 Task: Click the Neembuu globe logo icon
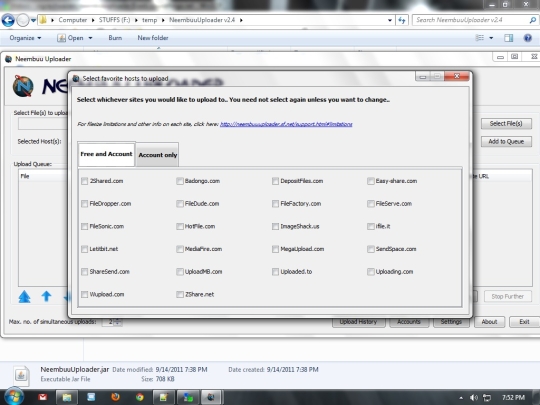tap(23, 86)
